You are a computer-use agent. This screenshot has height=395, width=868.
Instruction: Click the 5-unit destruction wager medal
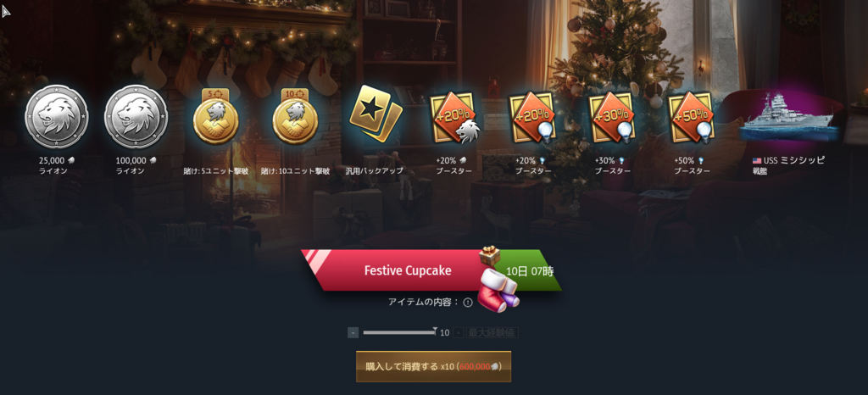tap(216, 117)
